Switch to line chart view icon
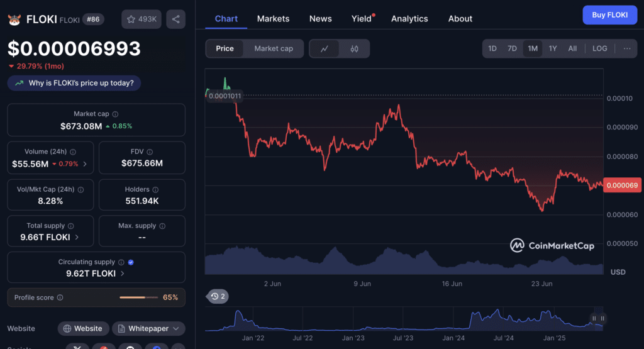The width and height of the screenshot is (644, 349). coord(325,48)
